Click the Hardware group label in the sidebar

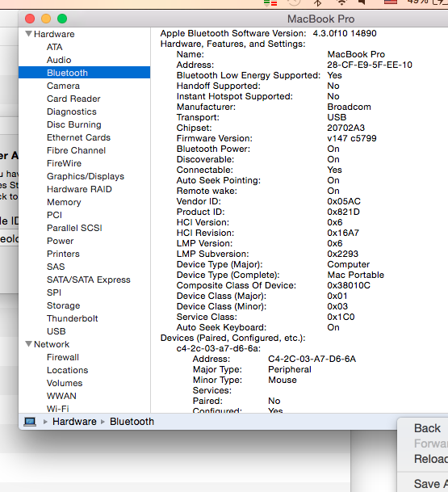(54, 34)
